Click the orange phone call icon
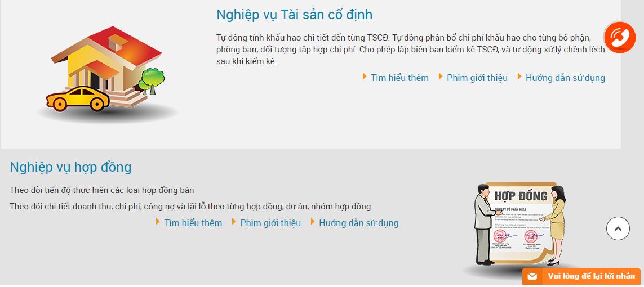Image resolution: width=644 pixels, height=287 pixels. pos(620,37)
